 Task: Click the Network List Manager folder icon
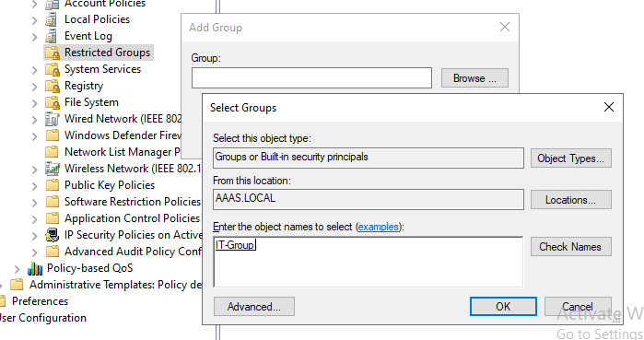[x=53, y=152]
